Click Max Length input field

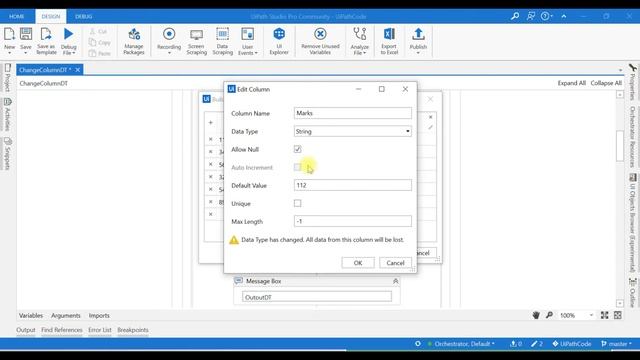(x=353, y=221)
